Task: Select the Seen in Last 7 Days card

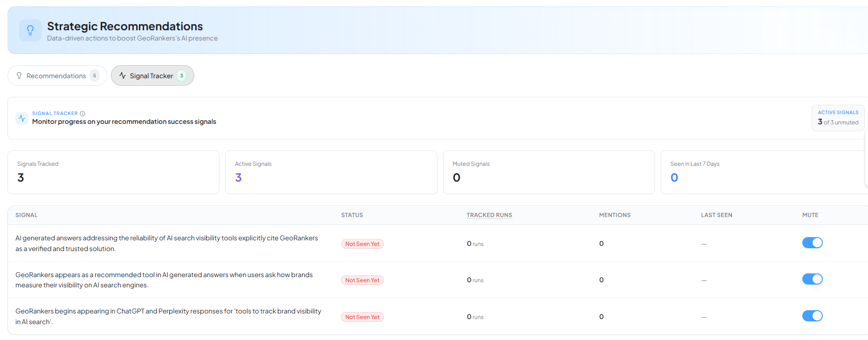Action: [x=764, y=172]
